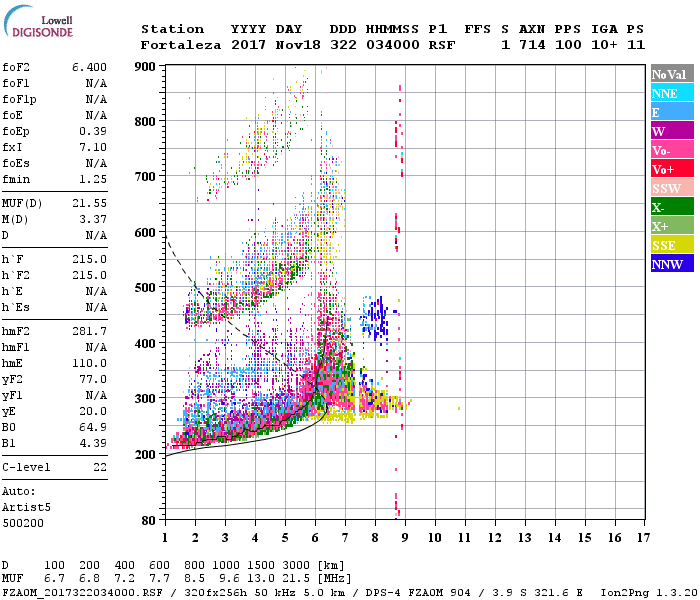Select the NNE cyan legend swatch
The height and width of the screenshot is (600, 700).
pos(672,93)
